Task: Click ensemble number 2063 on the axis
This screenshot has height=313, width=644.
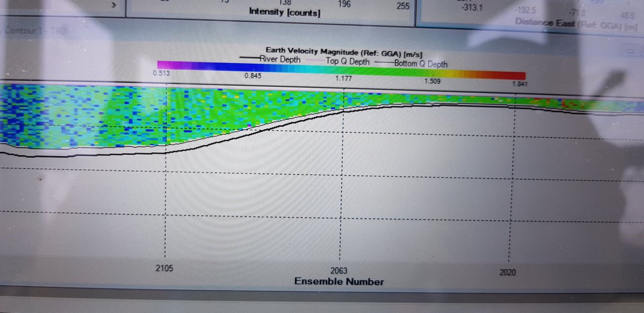Action: coord(339,270)
